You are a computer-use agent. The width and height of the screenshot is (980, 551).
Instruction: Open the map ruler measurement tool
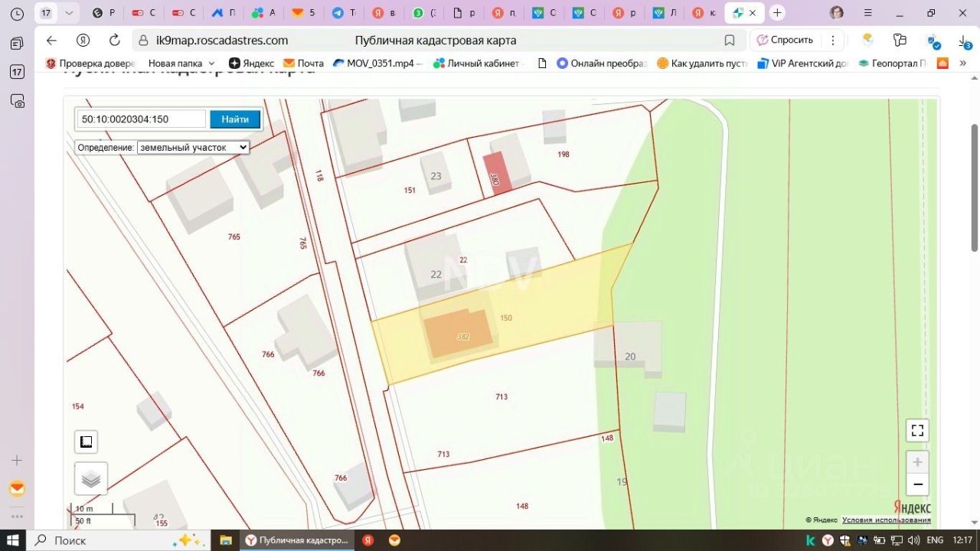[x=87, y=442]
